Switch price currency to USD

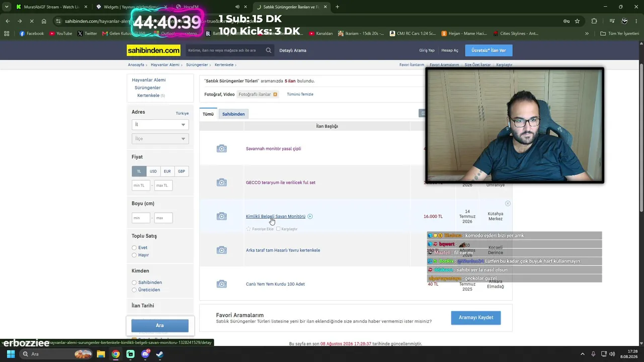tap(153, 171)
